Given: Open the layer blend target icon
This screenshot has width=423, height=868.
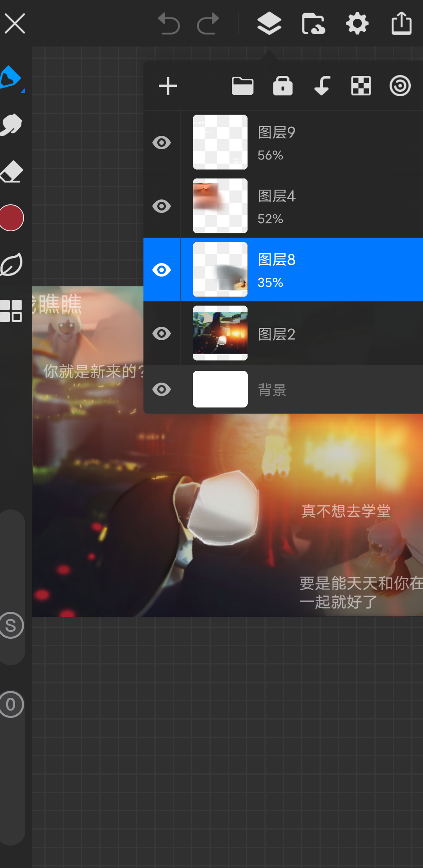Looking at the screenshot, I should pyautogui.click(x=400, y=86).
